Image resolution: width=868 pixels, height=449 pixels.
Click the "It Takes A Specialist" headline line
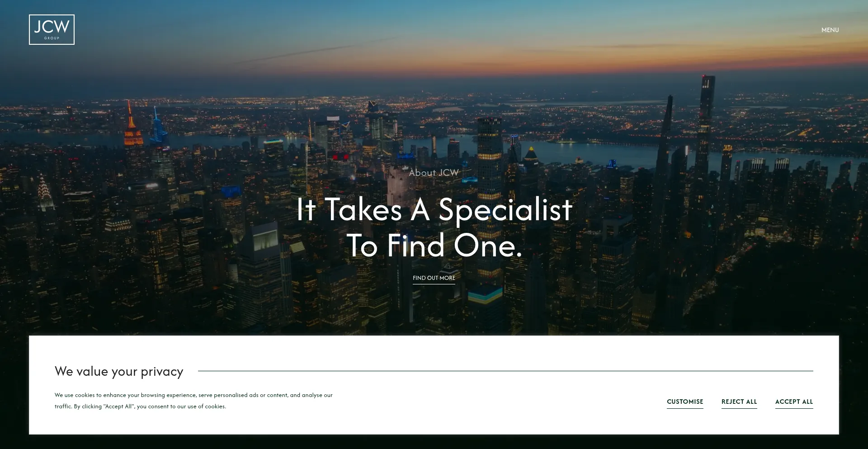pos(434,210)
